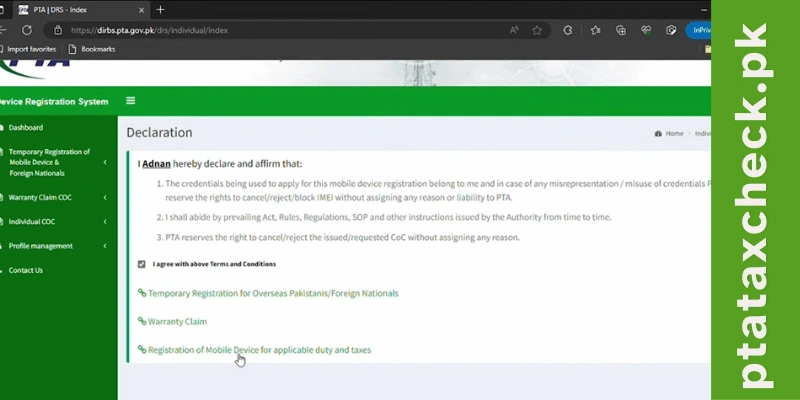Image resolution: width=800 pixels, height=400 pixels.
Task: Open a new browser tab with plus icon
Action: 160,10
